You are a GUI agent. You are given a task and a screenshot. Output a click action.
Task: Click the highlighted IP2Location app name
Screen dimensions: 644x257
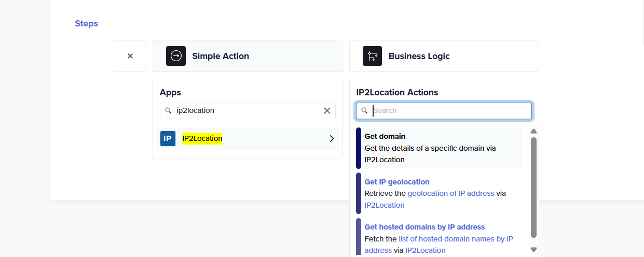coord(202,138)
